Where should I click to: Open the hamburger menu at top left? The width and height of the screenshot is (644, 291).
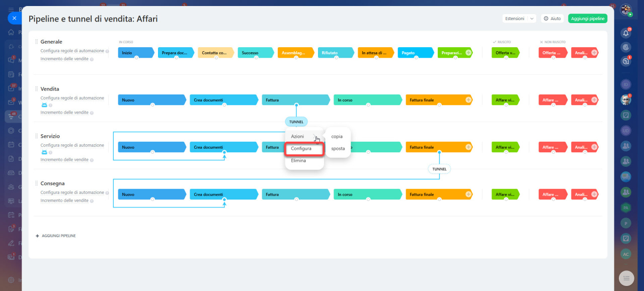click(11, 10)
